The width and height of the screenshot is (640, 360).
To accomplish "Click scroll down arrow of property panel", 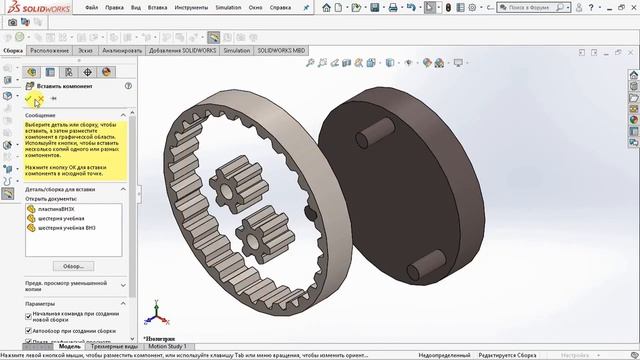I will (132, 338).
